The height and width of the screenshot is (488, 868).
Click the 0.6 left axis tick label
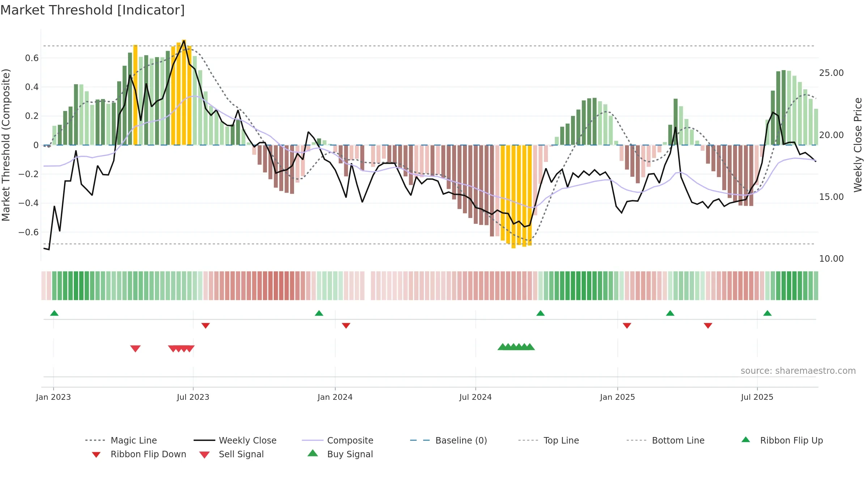[x=32, y=58]
